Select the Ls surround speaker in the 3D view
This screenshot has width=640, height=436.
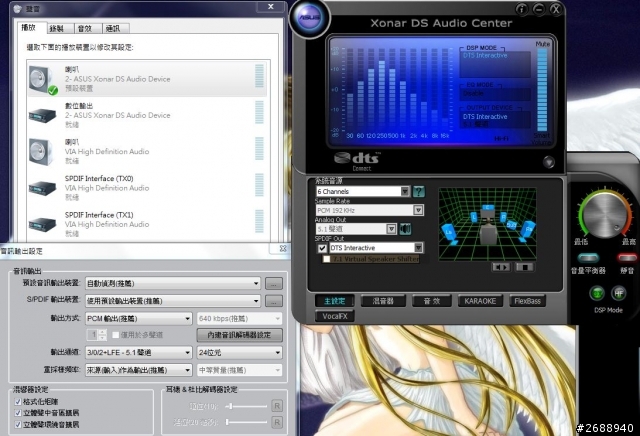tap(449, 234)
